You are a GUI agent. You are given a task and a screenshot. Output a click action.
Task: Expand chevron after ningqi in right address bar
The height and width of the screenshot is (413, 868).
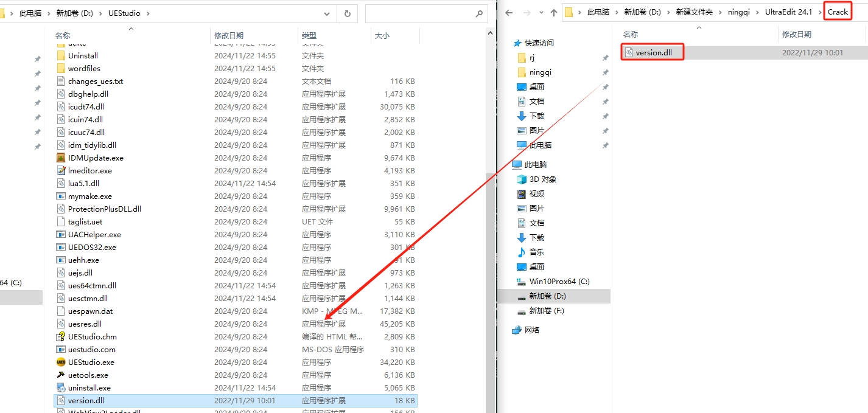(758, 12)
